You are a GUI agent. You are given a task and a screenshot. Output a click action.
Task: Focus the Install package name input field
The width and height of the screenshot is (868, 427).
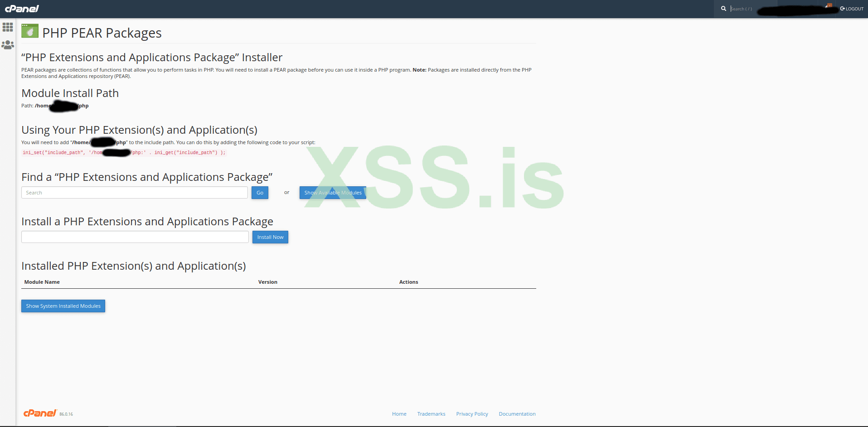(135, 237)
